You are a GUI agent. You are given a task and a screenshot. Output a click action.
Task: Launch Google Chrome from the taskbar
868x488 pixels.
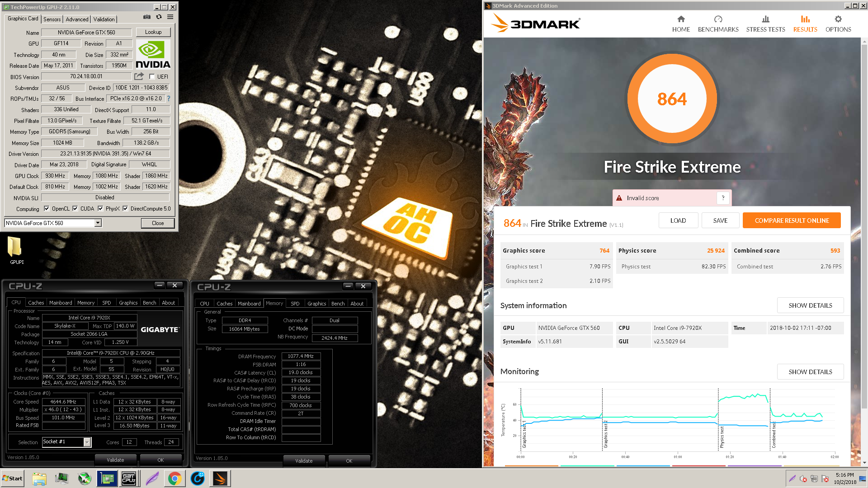coord(175,479)
